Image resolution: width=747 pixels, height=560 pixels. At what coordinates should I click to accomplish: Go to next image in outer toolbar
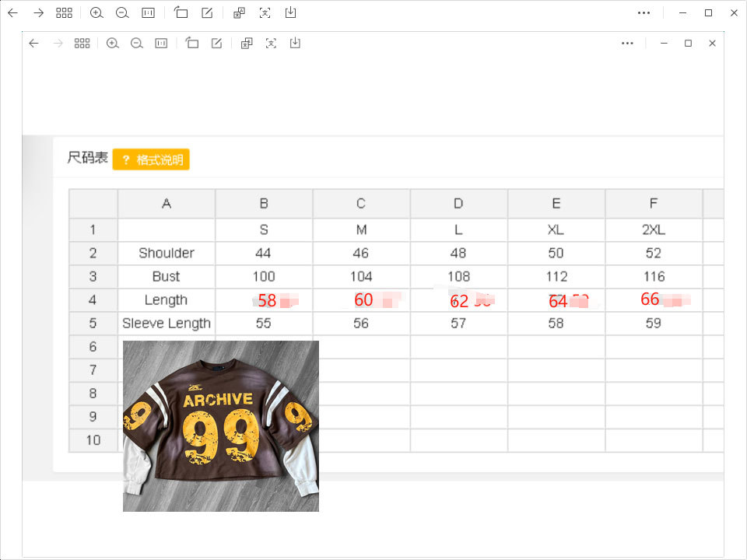tap(38, 13)
